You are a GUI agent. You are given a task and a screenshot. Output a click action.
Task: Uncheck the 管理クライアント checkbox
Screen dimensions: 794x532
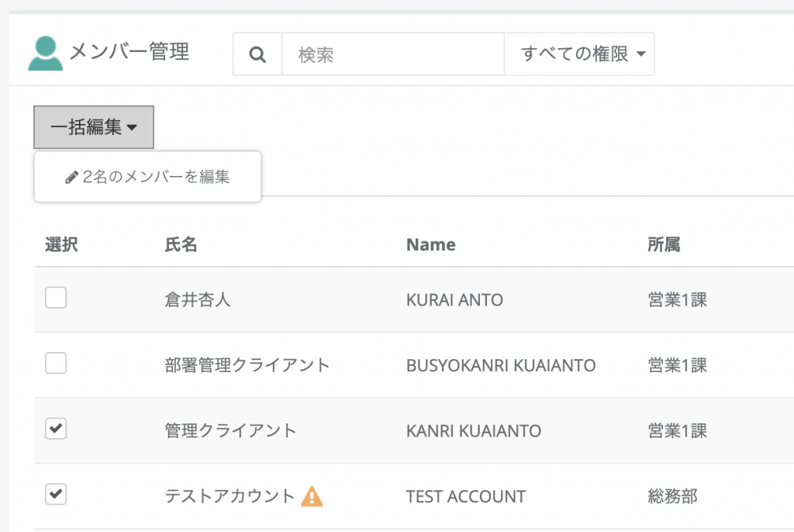coord(56,428)
